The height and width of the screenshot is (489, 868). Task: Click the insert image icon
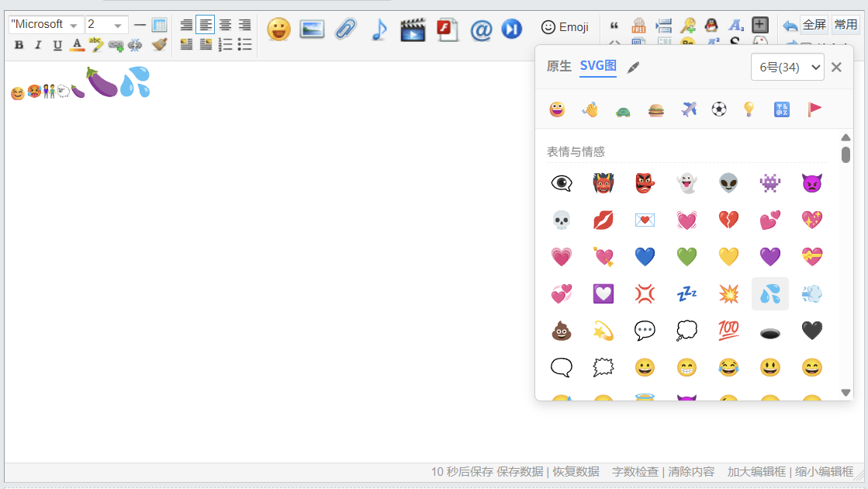click(x=312, y=30)
